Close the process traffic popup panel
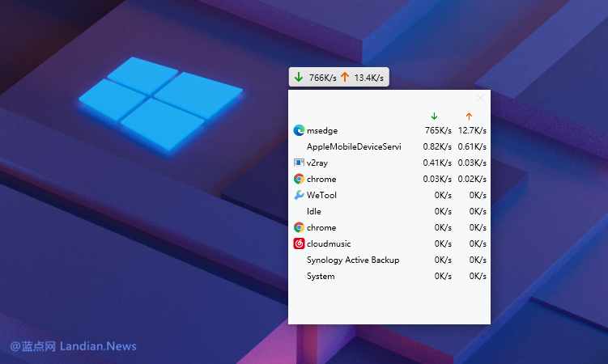 [481, 98]
